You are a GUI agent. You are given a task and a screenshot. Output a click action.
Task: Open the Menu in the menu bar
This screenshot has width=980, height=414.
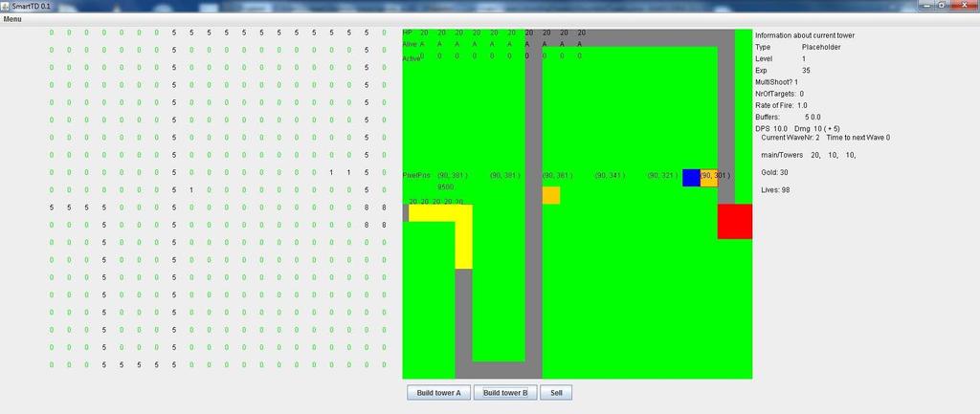(11, 19)
